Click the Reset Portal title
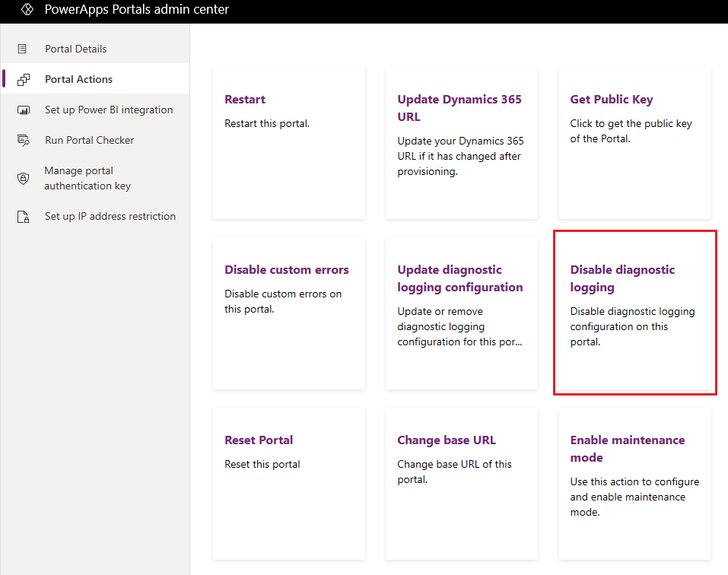This screenshot has width=728, height=575. (x=259, y=440)
